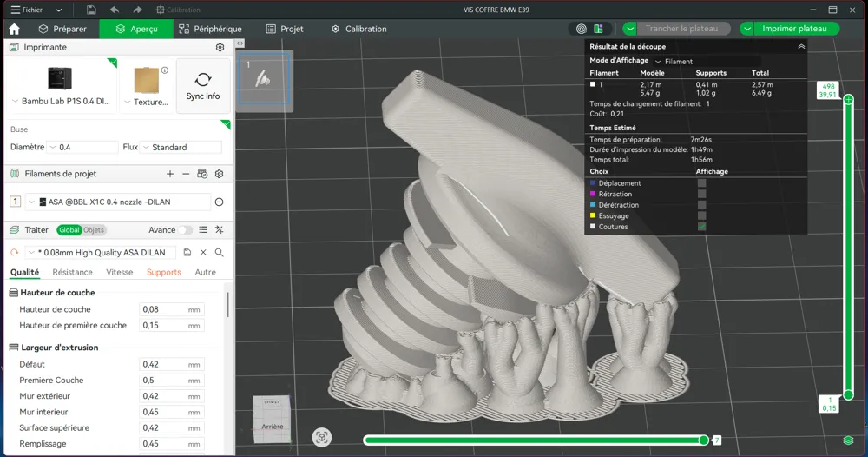Edit the Hauteur de première couche field
The width and height of the screenshot is (868, 457).
[x=172, y=326]
